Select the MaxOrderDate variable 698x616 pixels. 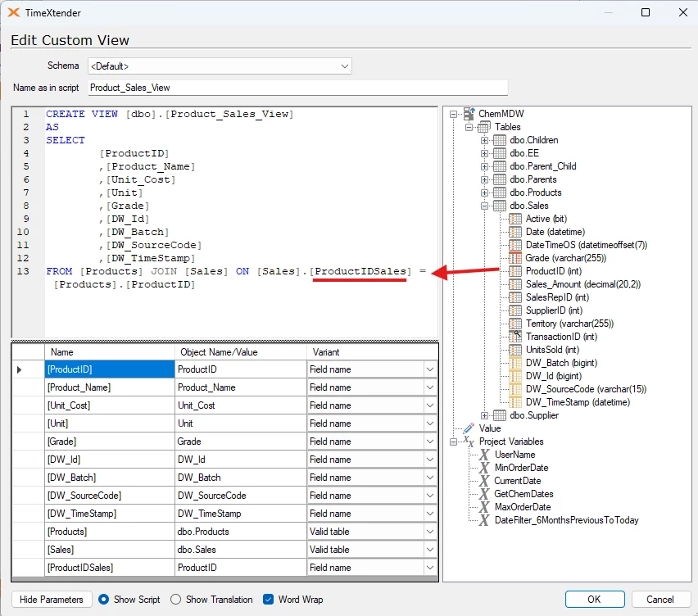[x=523, y=507]
